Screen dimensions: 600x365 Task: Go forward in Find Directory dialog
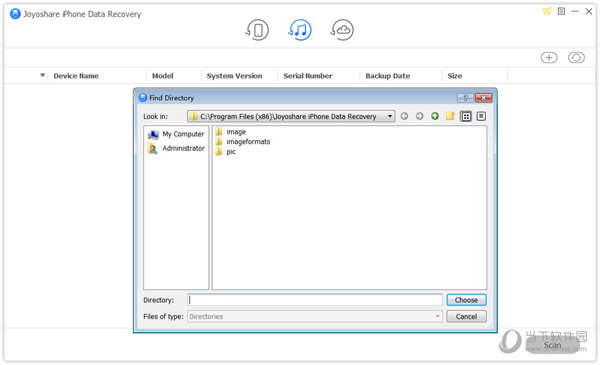(420, 116)
